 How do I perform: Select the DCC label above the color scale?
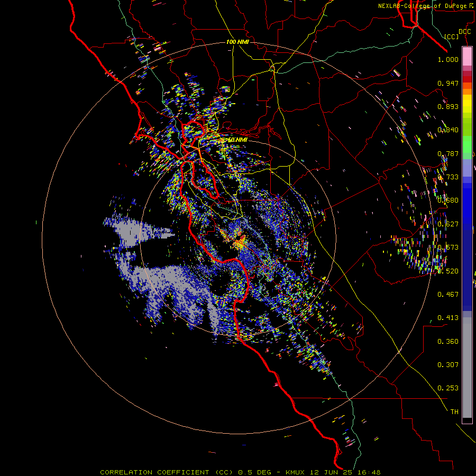coord(464,32)
